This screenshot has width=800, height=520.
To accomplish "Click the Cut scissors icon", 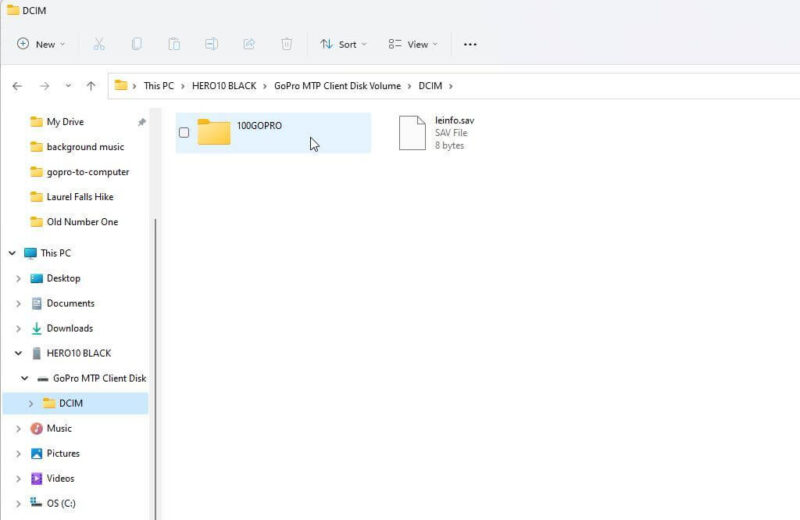I will (x=99, y=44).
